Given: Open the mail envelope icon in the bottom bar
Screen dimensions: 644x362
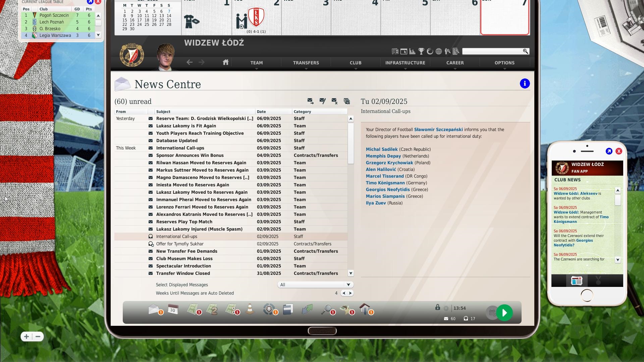Looking at the screenshot, I should point(155,309).
